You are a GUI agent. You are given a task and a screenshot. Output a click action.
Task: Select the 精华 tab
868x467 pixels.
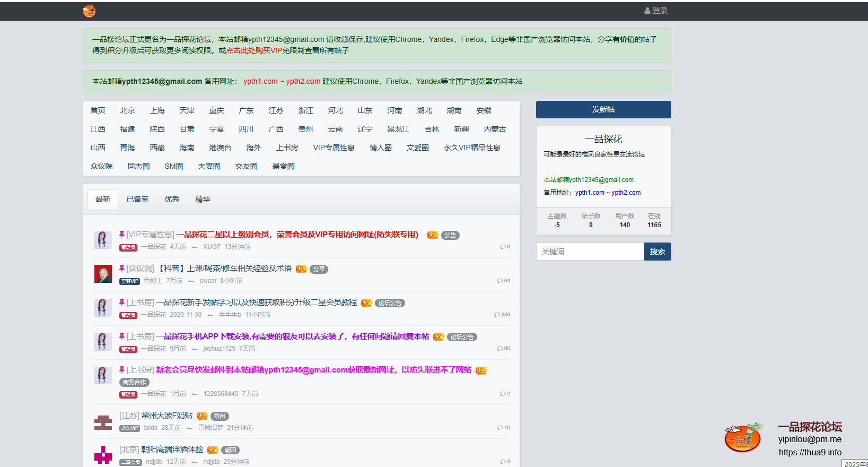[203, 199]
